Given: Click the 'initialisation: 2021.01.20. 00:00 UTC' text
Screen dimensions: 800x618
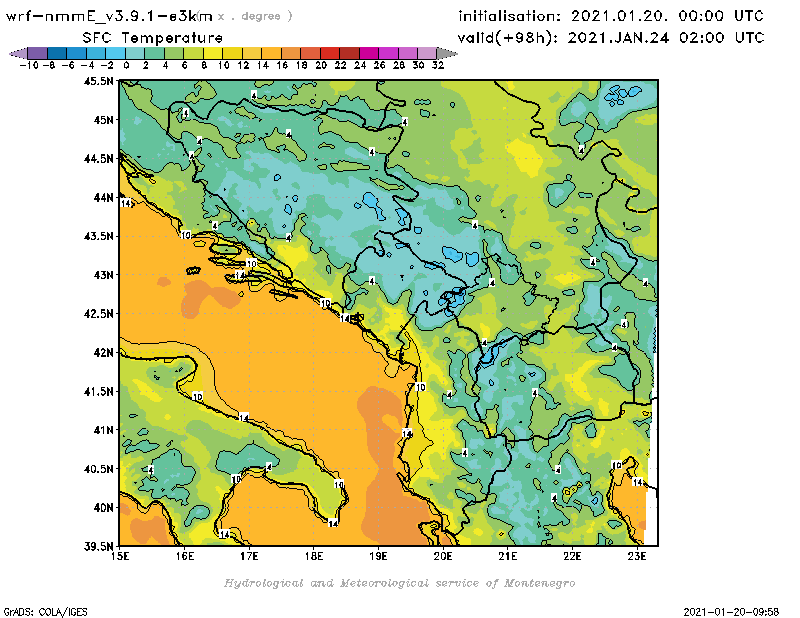Looking at the screenshot, I should point(611,16).
